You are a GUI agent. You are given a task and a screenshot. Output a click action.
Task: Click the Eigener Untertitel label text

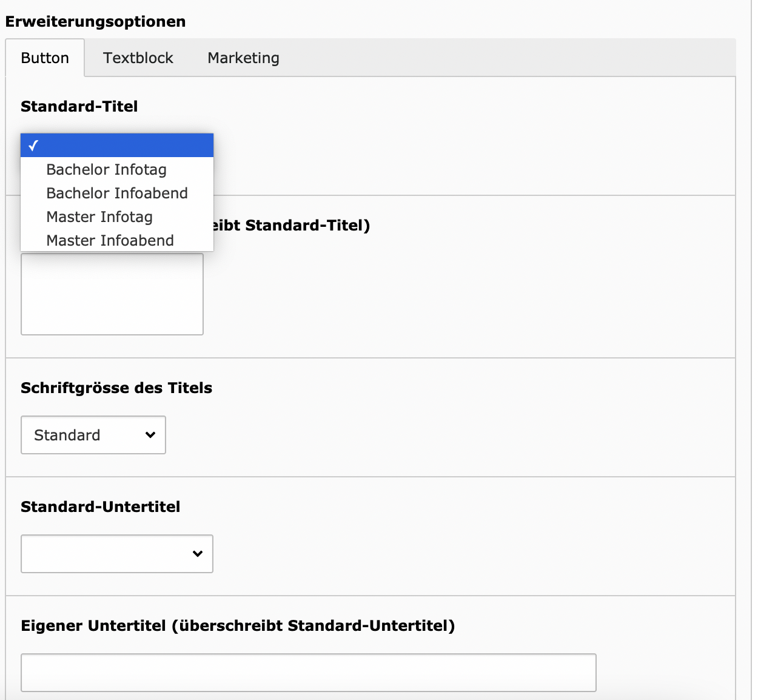click(238, 626)
